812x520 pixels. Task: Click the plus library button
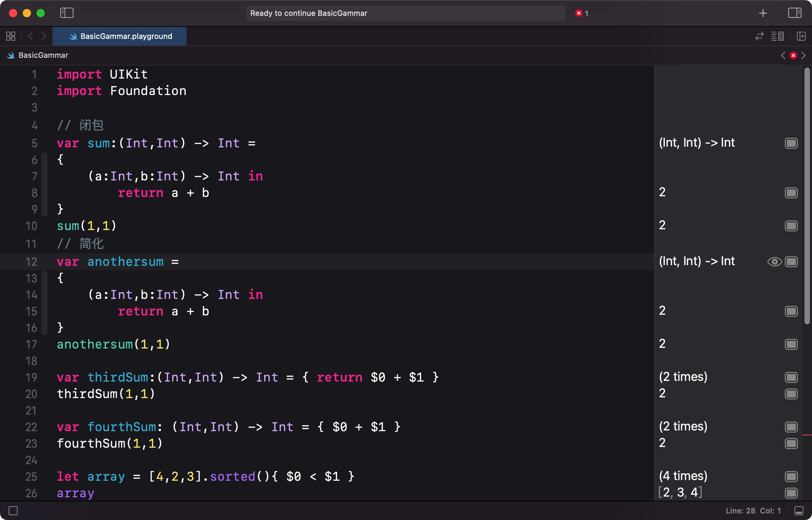pos(763,13)
